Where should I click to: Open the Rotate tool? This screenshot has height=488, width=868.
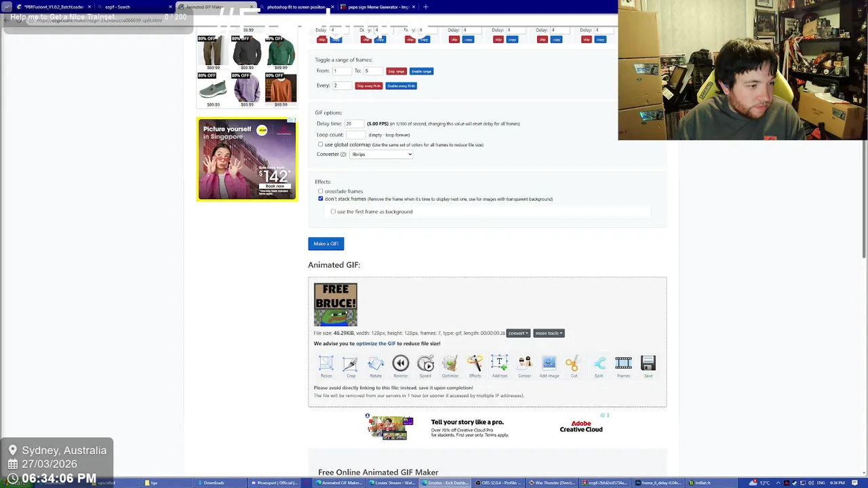[376, 367]
